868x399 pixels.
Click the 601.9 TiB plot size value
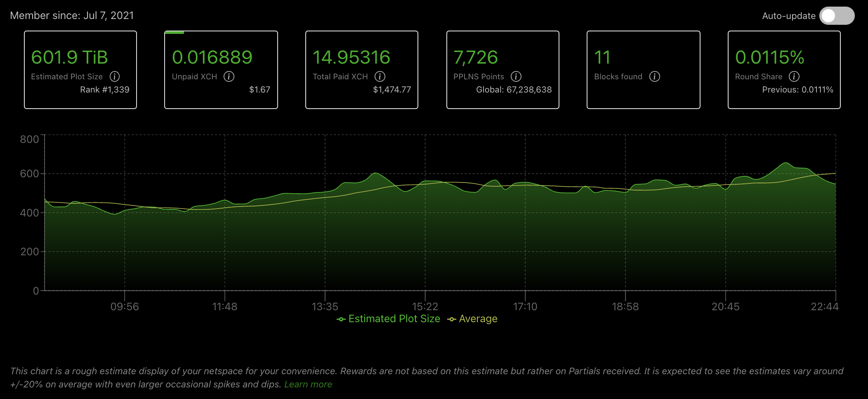69,57
